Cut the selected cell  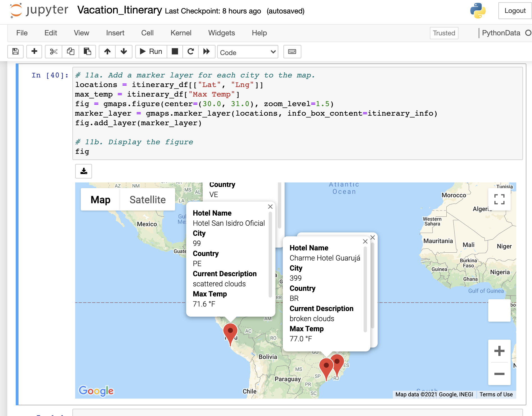53,52
